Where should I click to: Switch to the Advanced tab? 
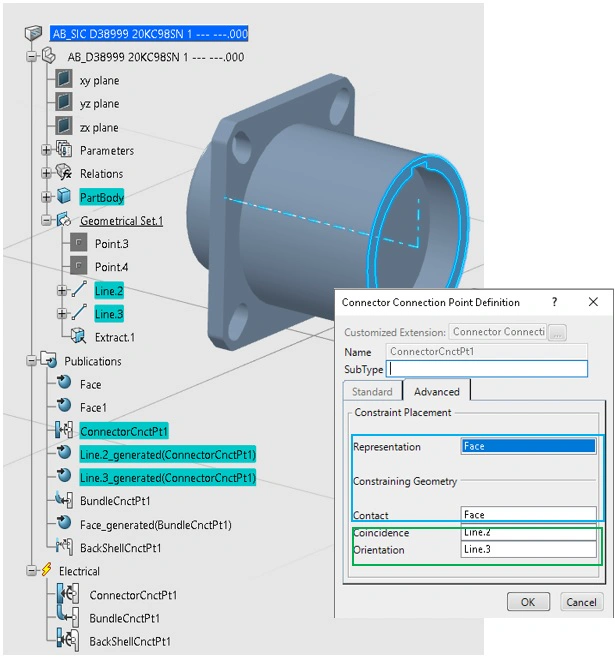point(437,391)
